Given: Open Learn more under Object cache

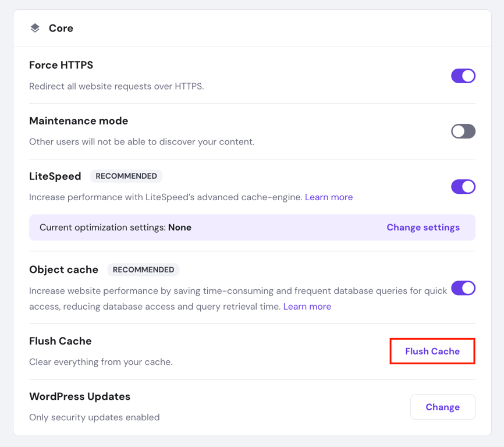Looking at the screenshot, I should click(x=307, y=306).
